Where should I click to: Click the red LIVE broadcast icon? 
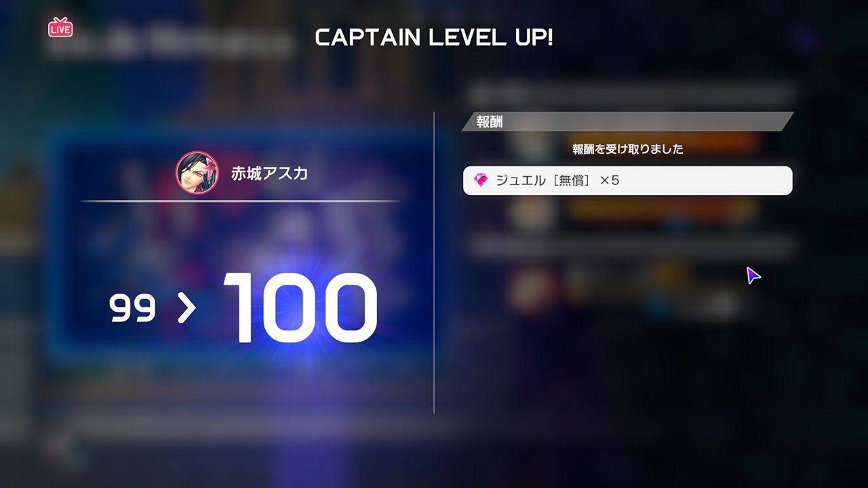[x=60, y=27]
